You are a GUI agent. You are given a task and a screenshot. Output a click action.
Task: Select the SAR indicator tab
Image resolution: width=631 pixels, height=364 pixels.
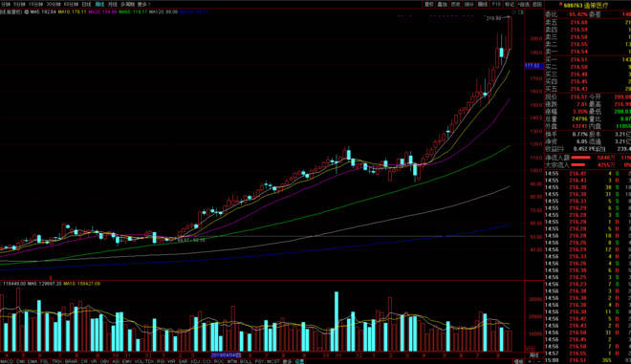coord(183,361)
